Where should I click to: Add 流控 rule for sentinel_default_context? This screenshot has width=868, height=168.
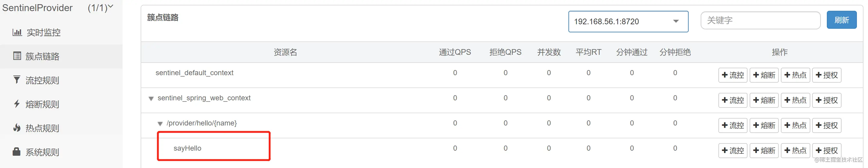coord(732,75)
